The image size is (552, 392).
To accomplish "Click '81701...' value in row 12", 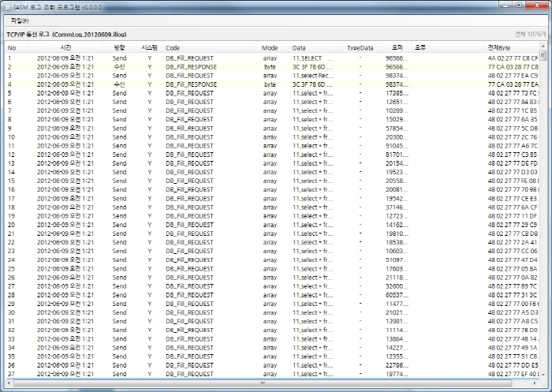I will [x=397, y=155].
